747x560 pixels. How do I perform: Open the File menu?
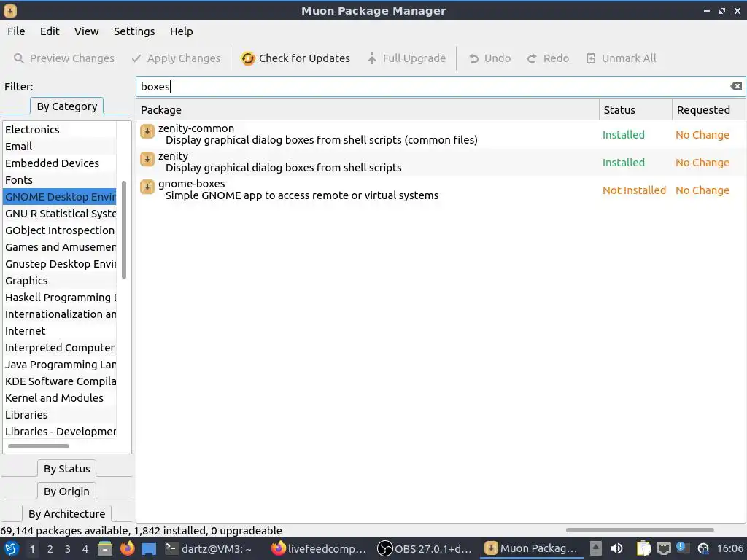coord(16,31)
